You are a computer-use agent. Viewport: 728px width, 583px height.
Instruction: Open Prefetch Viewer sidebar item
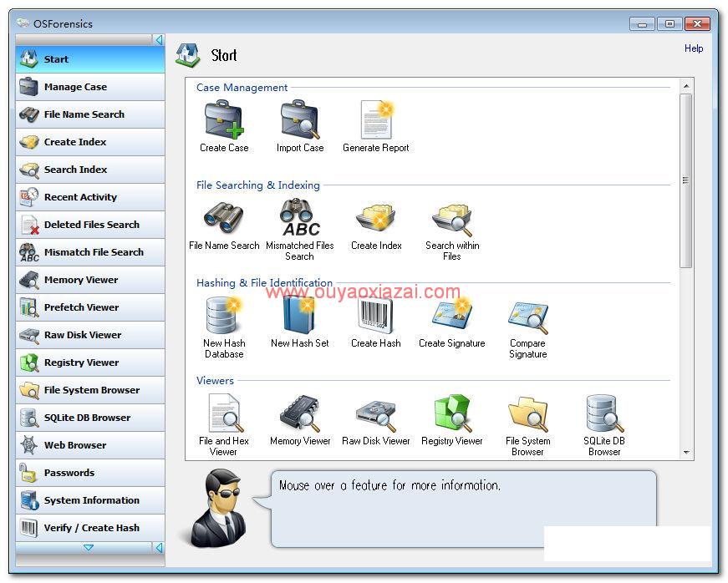coord(90,307)
